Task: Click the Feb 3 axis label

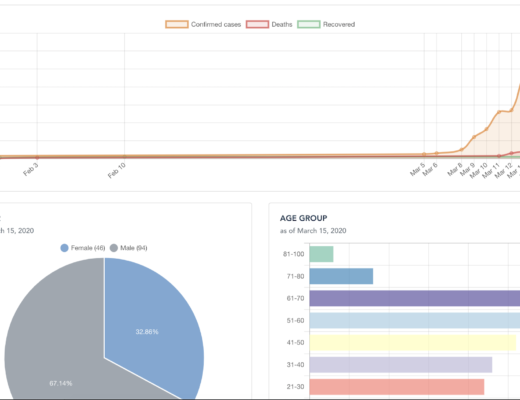Action: (x=31, y=169)
